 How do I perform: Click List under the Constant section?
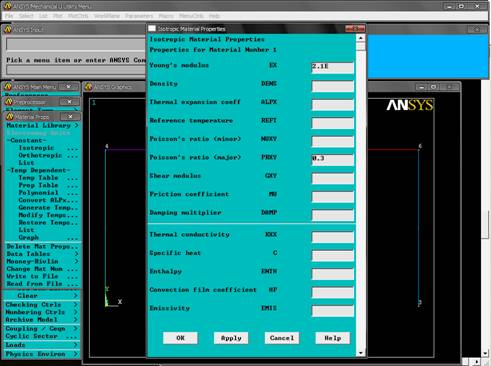[27, 163]
